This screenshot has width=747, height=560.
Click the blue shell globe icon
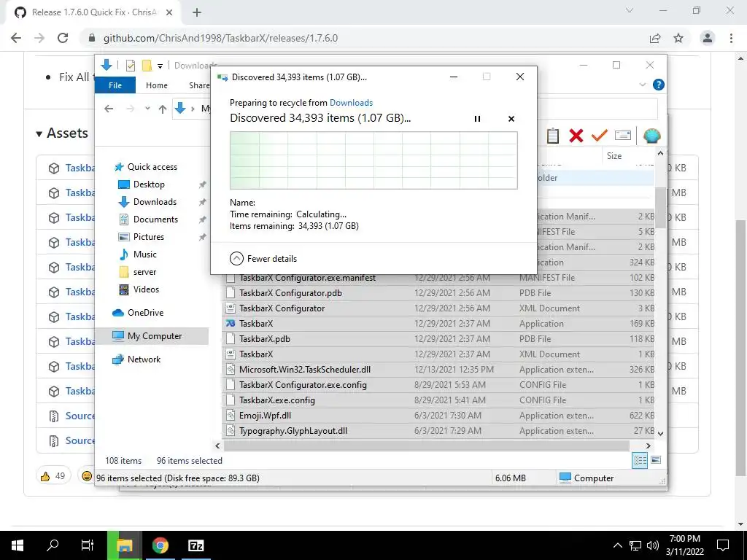[651, 136]
